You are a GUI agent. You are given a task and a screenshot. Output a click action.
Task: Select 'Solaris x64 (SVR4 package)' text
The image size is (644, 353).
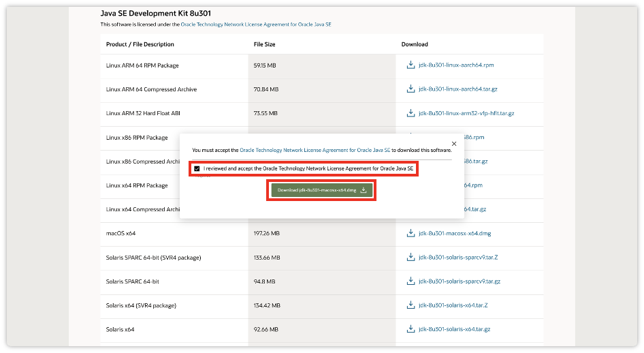(x=141, y=305)
